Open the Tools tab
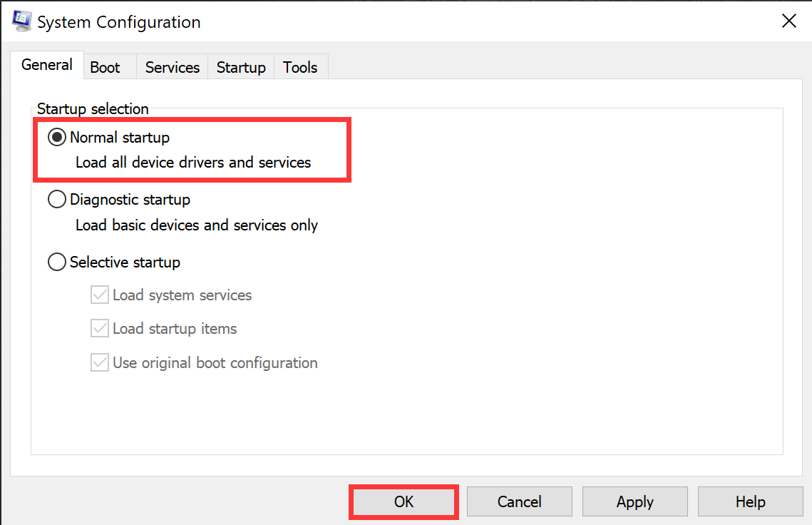The width and height of the screenshot is (812, 525). pyautogui.click(x=300, y=66)
